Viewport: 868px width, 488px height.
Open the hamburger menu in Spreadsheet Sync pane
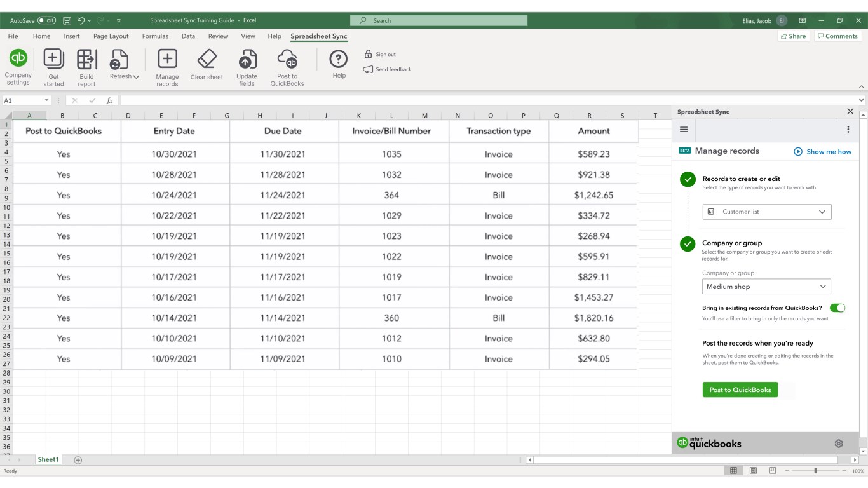[684, 129]
